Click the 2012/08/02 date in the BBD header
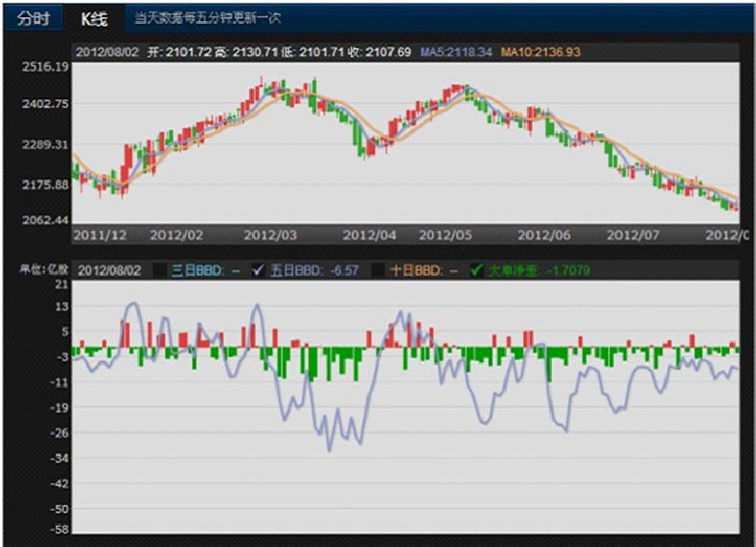 [108, 271]
